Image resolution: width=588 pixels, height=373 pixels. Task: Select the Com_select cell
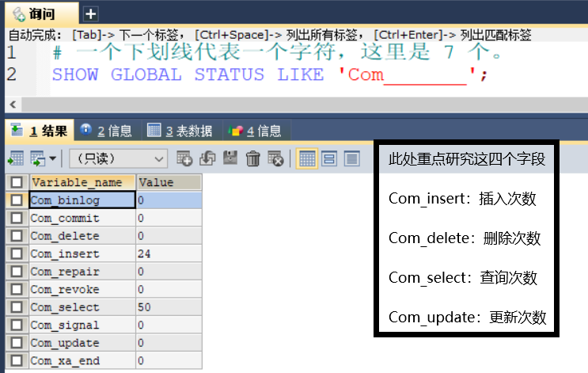point(82,307)
